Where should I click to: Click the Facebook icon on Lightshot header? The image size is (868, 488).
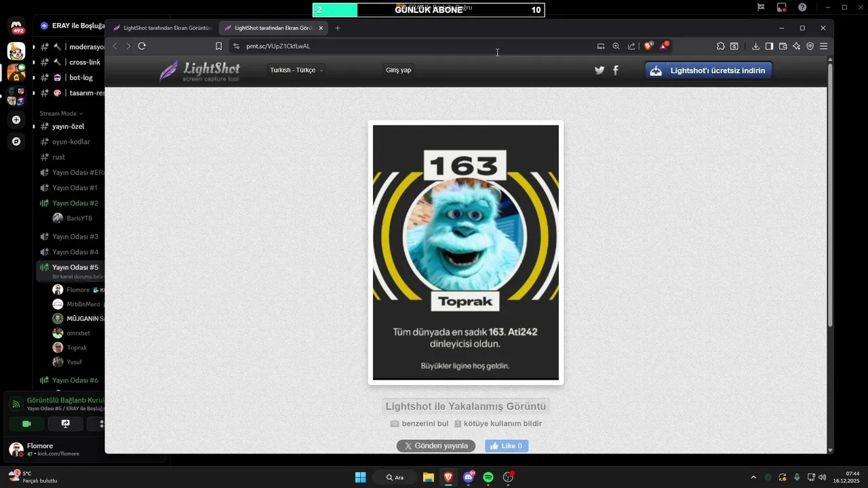(x=616, y=70)
